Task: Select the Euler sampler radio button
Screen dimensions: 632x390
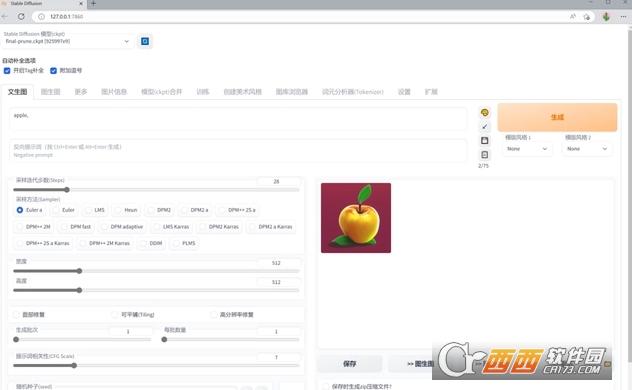Action: point(56,210)
